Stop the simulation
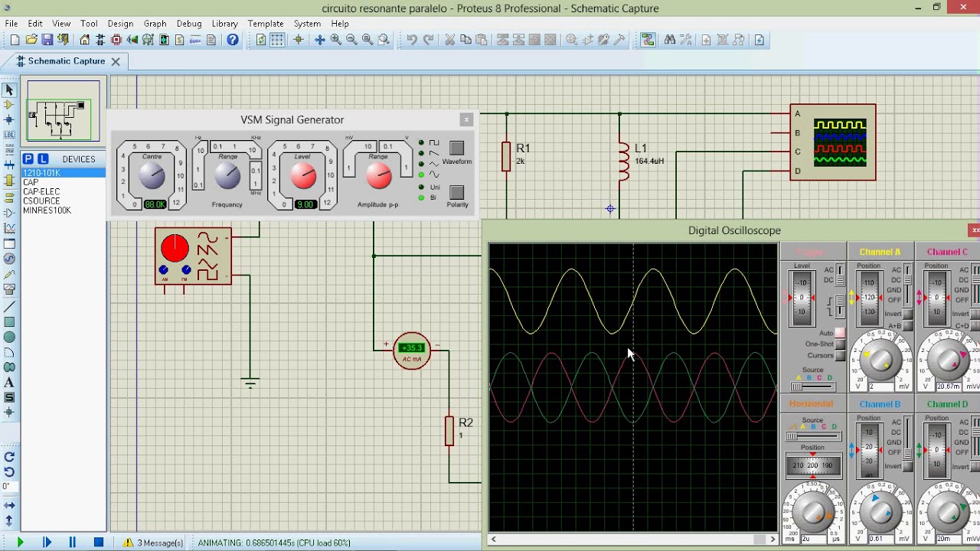This screenshot has width=980, height=551. pyautogui.click(x=99, y=543)
